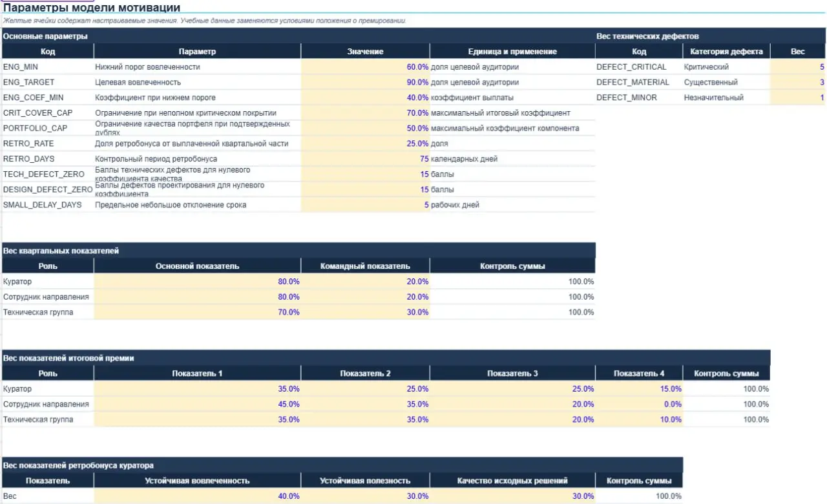Image resolution: width=827 pixels, height=504 pixels.
Task: Select quarterly 'Техническая группа' main value 70.0%
Action: tap(197, 312)
